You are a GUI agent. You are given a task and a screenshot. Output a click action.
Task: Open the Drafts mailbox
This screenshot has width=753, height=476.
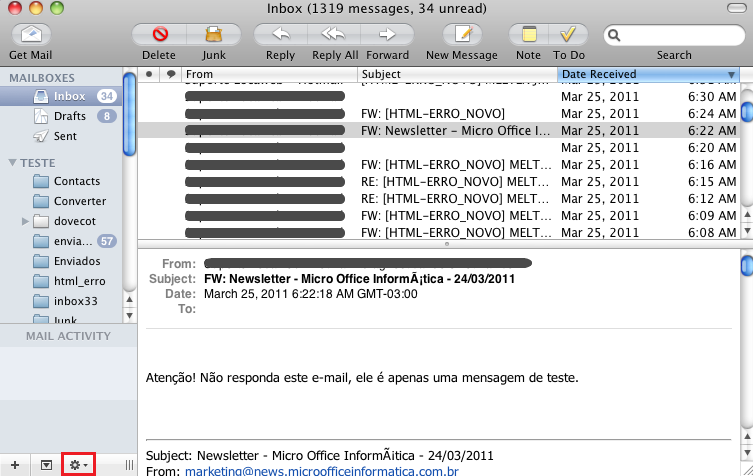point(61,116)
